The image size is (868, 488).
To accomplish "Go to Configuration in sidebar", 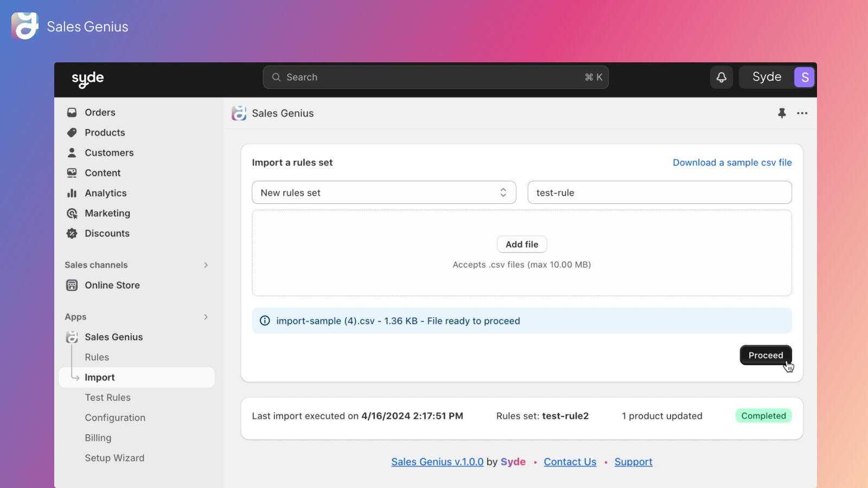I will pyautogui.click(x=115, y=418).
